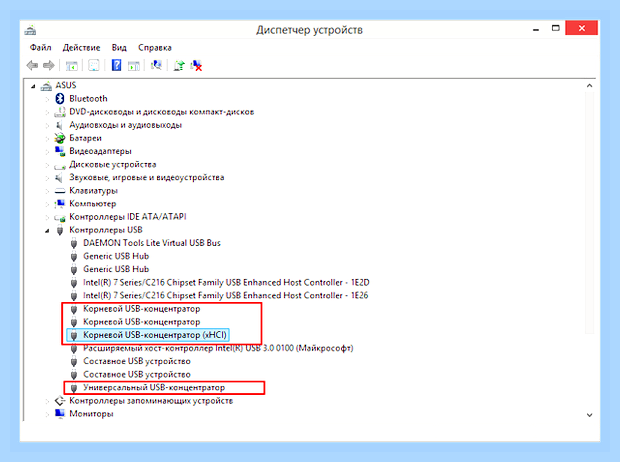
Task: Click the Видеоадаптеры display icon
Action: [x=60, y=151]
